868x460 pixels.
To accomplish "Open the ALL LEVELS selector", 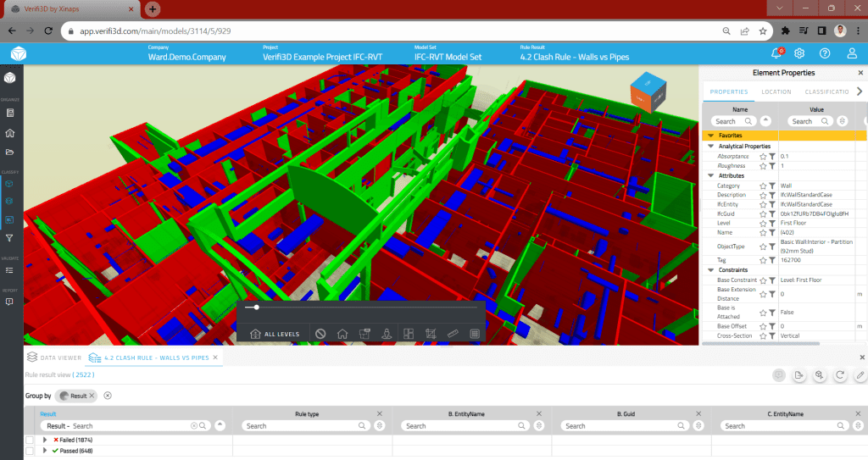I will (275, 334).
